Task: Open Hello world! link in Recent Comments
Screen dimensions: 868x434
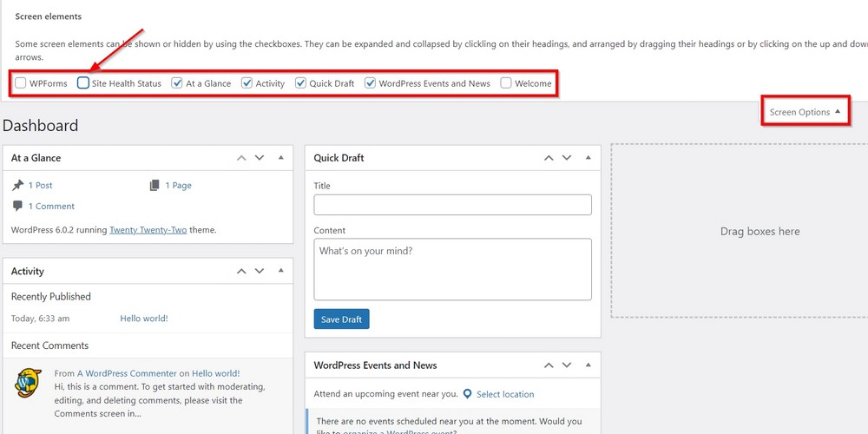Action: pyautogui.click(x=216, y=373)
